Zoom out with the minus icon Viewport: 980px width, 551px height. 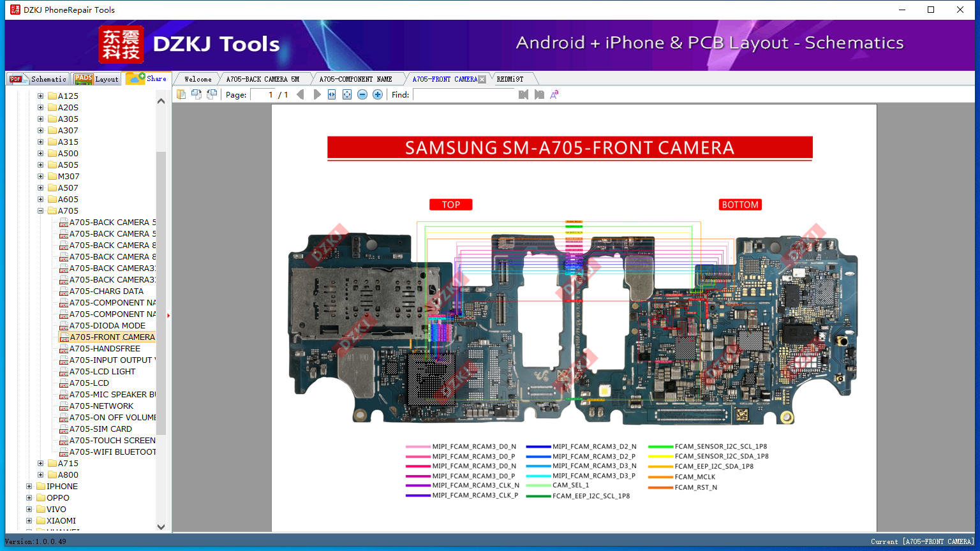362,94
